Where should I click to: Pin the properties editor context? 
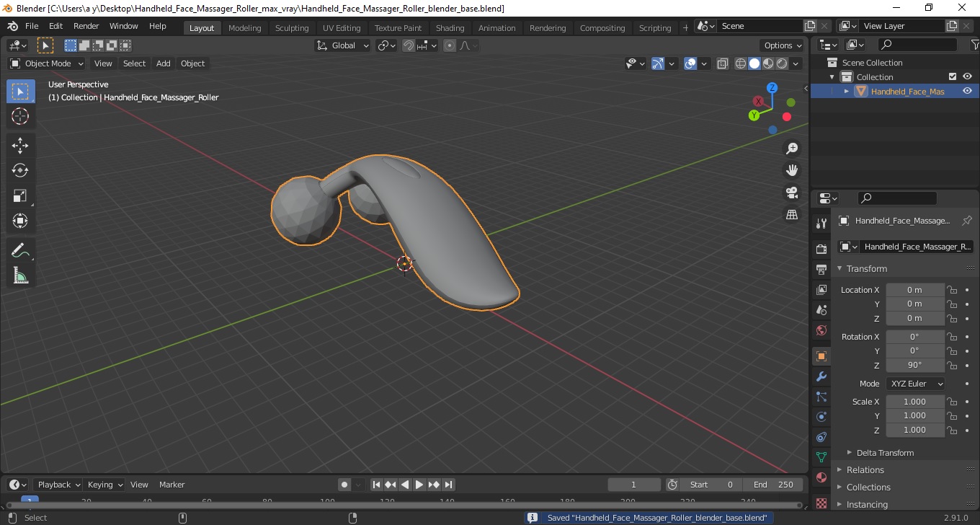(x=967, y=221)
